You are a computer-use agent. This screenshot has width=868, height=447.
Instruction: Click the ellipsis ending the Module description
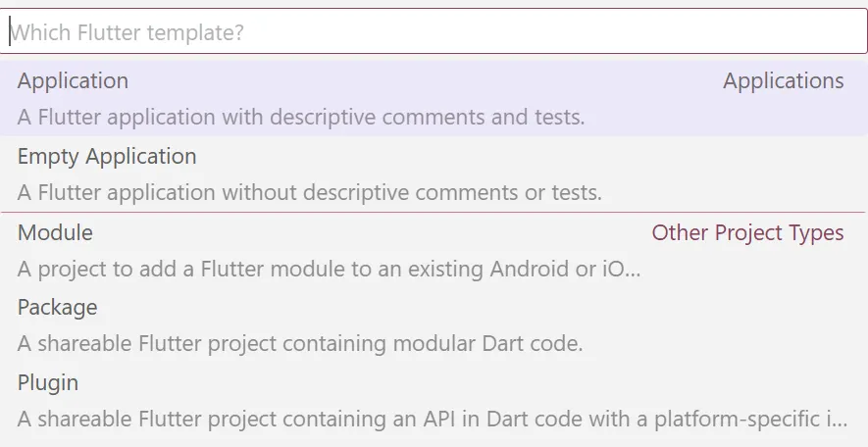point(632,271)
